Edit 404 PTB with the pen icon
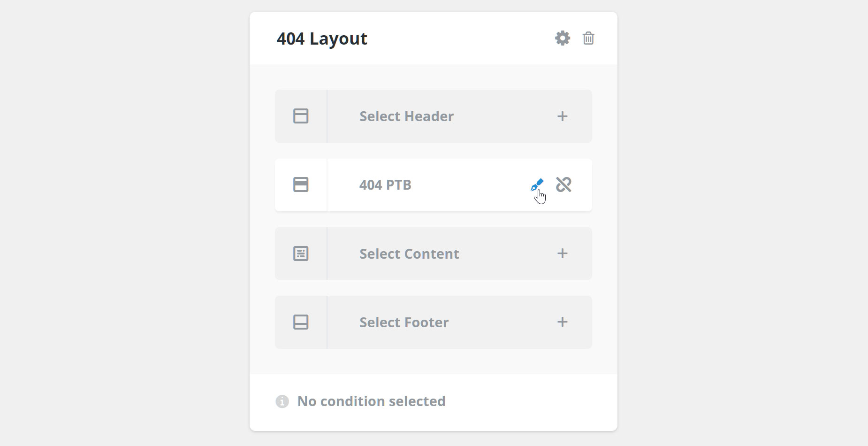The width and height of the screenshot is (868, 446). (x=537, y=185)
